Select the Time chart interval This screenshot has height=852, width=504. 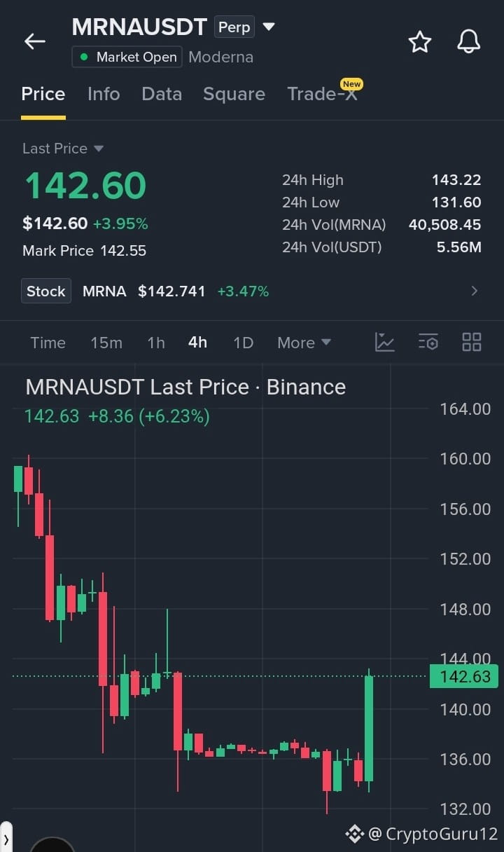pos(48,343)
